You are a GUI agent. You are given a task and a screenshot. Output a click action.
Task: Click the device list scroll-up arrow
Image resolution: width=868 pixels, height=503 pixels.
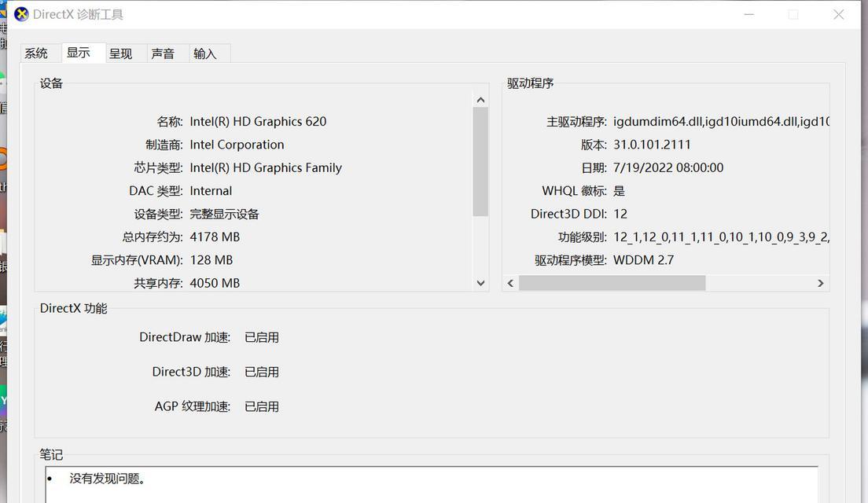click(x=480, y=100)
